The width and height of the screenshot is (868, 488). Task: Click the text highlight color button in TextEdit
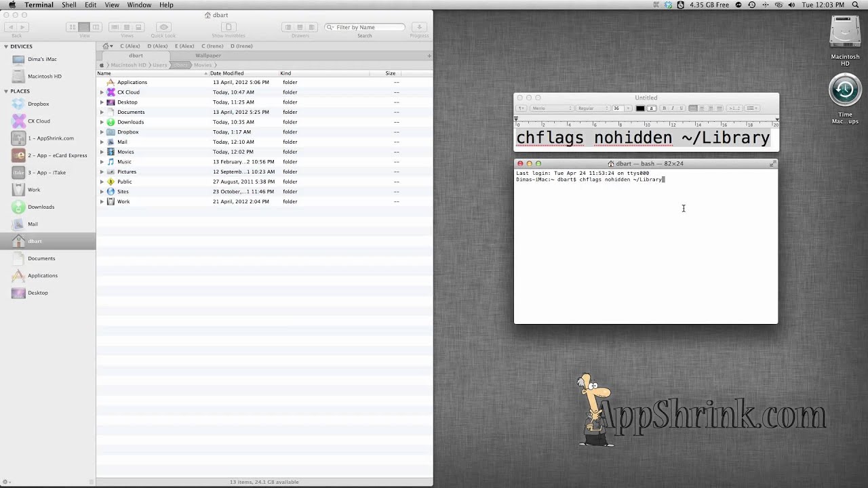pos(652,108)
